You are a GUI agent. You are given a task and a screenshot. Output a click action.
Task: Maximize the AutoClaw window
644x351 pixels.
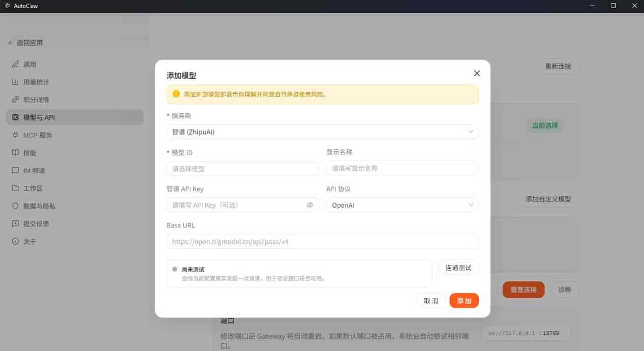click(x=613, y=6)
